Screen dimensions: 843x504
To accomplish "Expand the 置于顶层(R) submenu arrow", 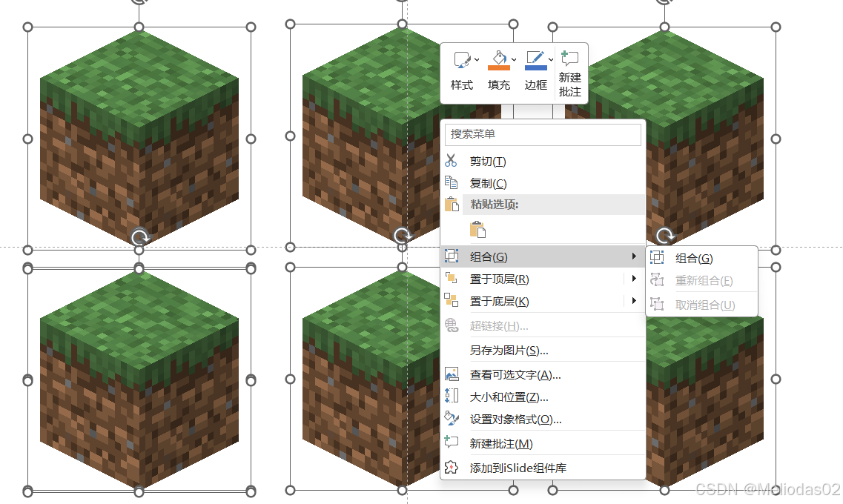I will [635, 279].
